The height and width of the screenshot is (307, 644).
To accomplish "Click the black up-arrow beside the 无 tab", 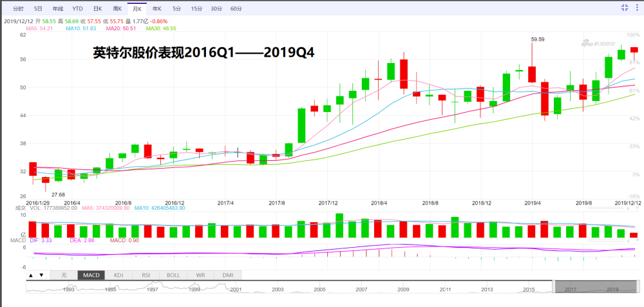I will click(x=31, y=275).
